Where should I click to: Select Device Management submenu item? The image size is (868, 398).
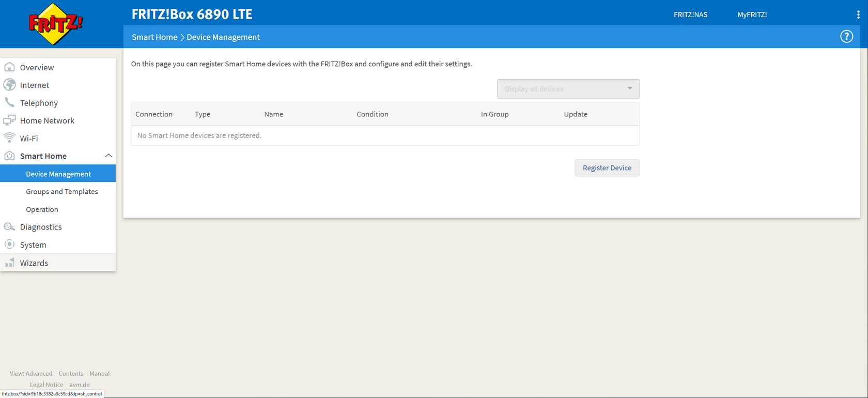point(58,174)
